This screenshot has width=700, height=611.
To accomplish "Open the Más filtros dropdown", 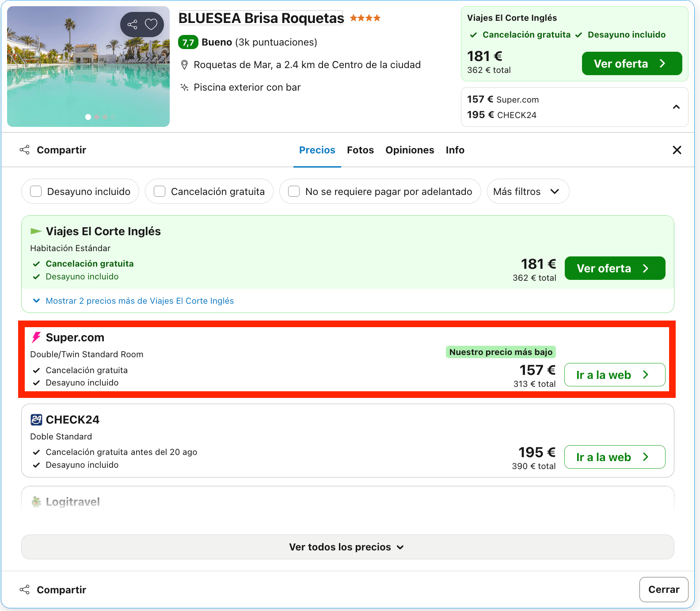I will point(528,191).
